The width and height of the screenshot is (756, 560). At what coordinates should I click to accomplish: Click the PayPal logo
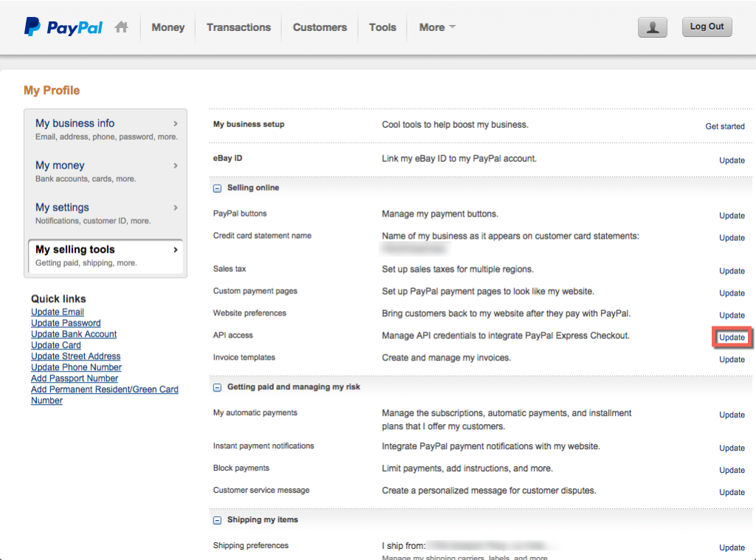click(63, 26)
